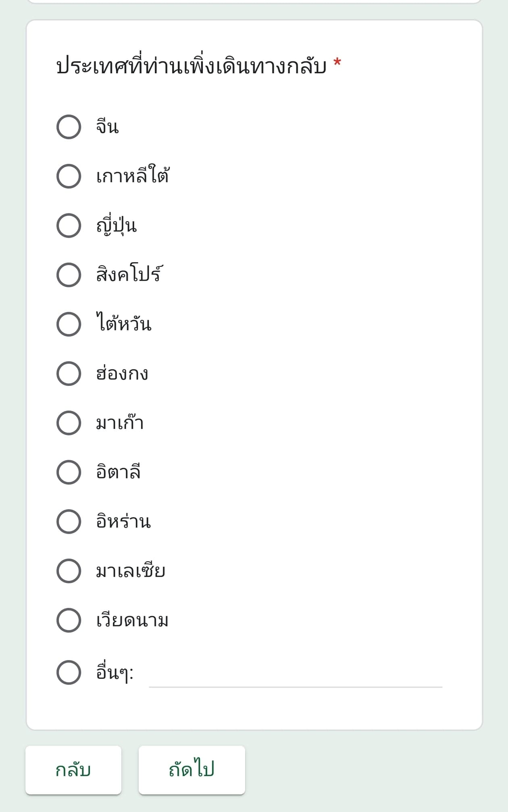Click the จีน option label text
Image resolution: width=508 pixels, height=812 pixels.
pyautogui.click(x=107, y=127)
